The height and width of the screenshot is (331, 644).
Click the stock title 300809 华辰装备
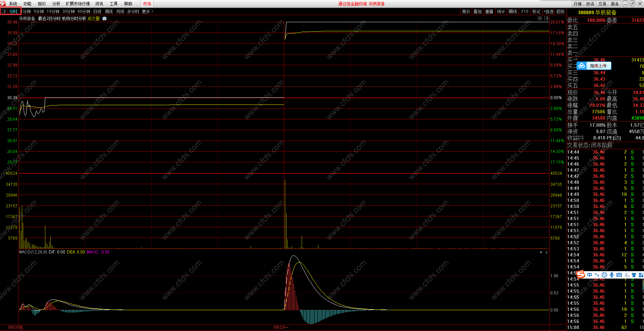pos(597,12)
